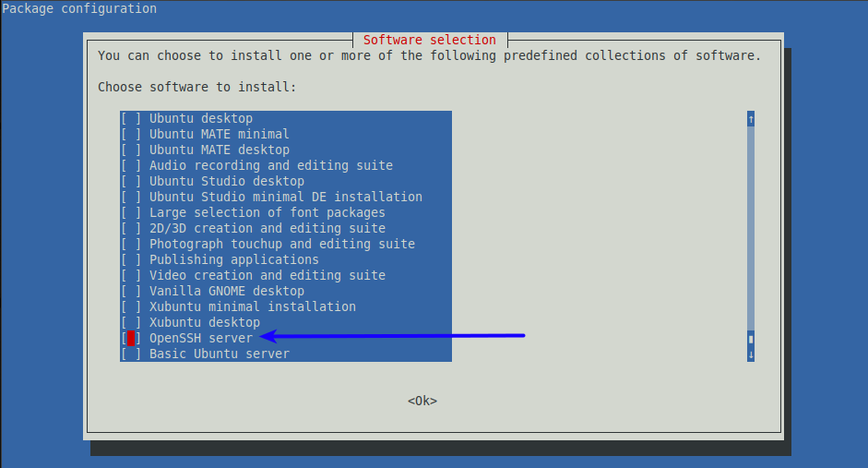This screenshot has height=468, width=868.
Task: Click 'Audio recording and editing suite' text
Action: point(271,165)
